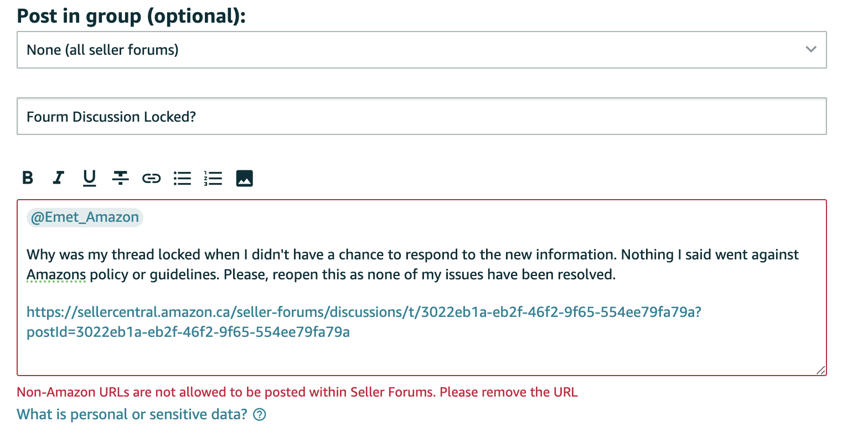Apply strikethrough formatting from the toolbar
Image resolution: width=868 pixels, height=448 pixels.
[x=120, y=178]
